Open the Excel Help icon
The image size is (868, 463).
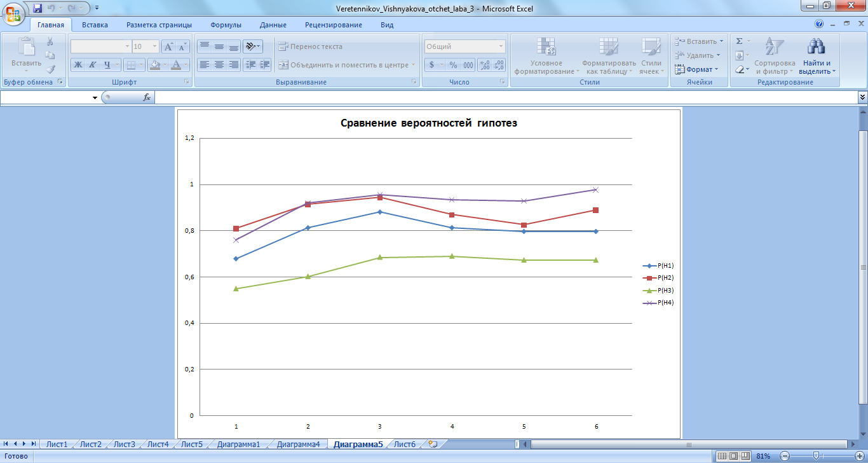tap(819, 24)
